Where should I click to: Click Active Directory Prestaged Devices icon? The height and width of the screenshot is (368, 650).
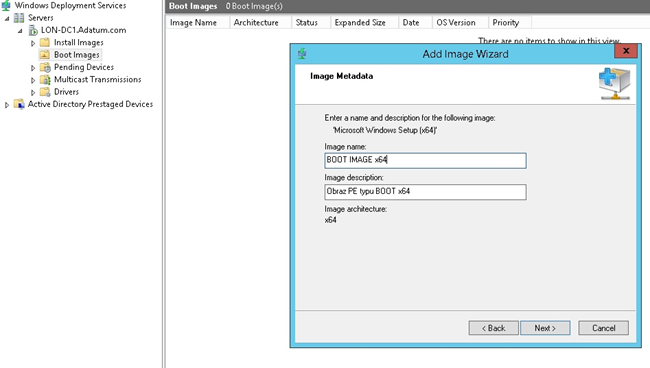(19, 104)
